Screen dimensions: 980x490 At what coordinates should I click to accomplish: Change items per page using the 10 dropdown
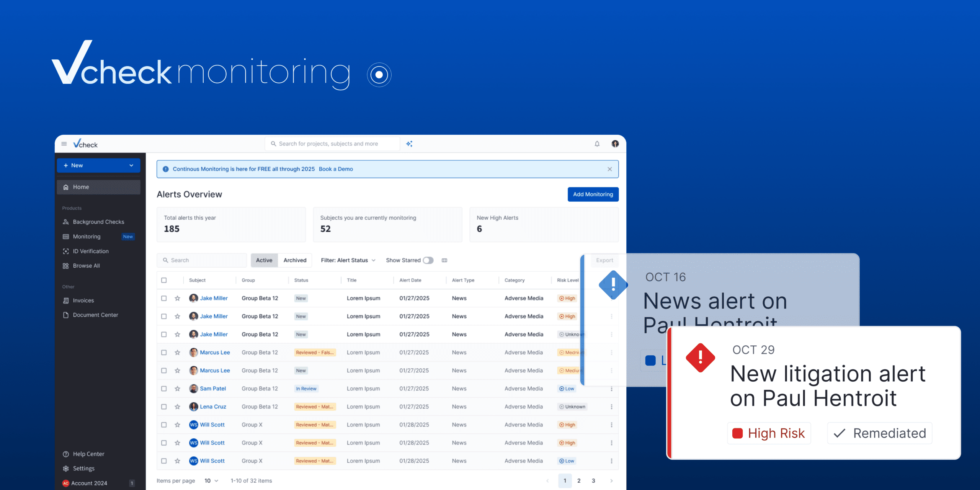click(x=211, y=480)
